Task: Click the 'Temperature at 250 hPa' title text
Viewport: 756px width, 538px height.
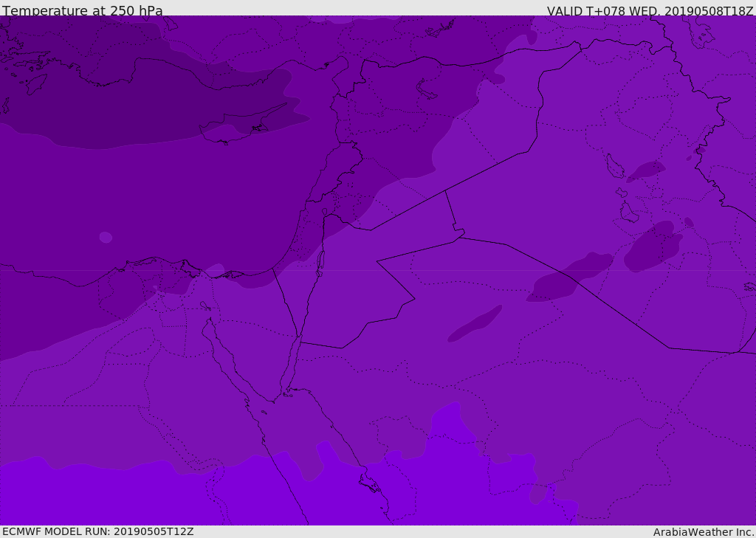Action: click(83, 10)
